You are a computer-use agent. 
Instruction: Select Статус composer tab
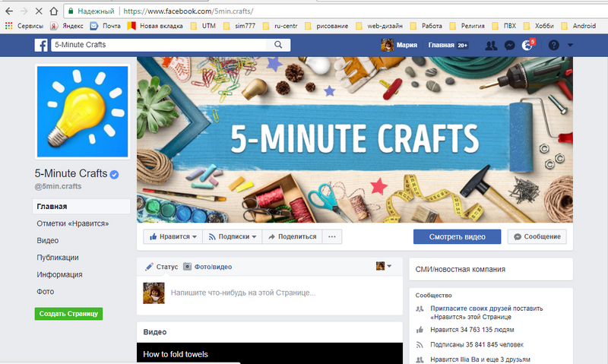coord(161,267)
